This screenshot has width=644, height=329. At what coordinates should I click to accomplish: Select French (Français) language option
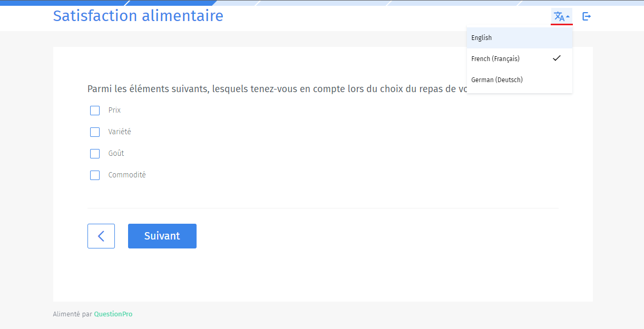pyautogui.click(x=495, y=59)
